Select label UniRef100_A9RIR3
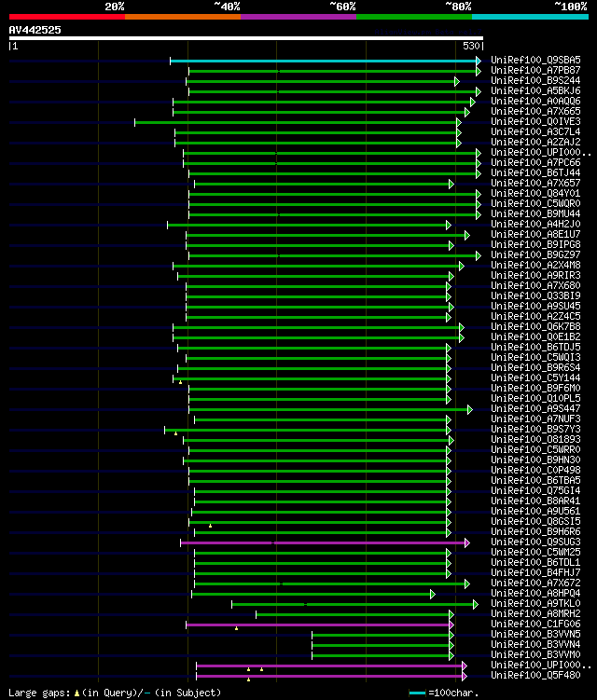597x700 pixels. tap(535, 276)
